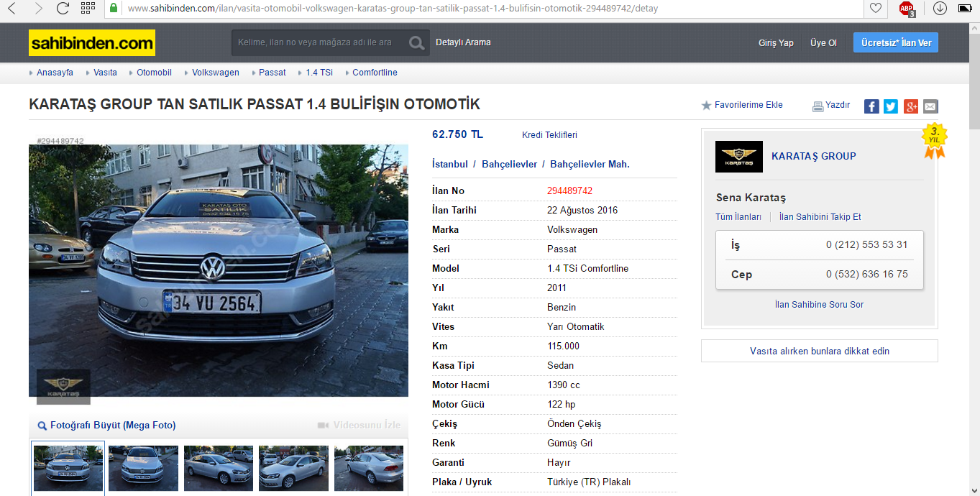Click the Giriş Yap login link

click(x=776, y=43)
